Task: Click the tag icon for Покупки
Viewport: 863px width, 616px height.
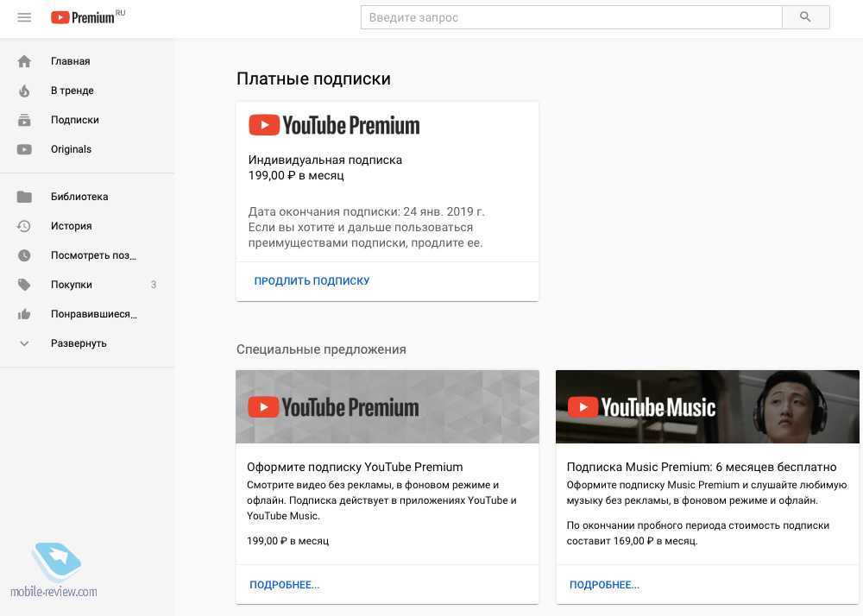Action: (24, 285)
